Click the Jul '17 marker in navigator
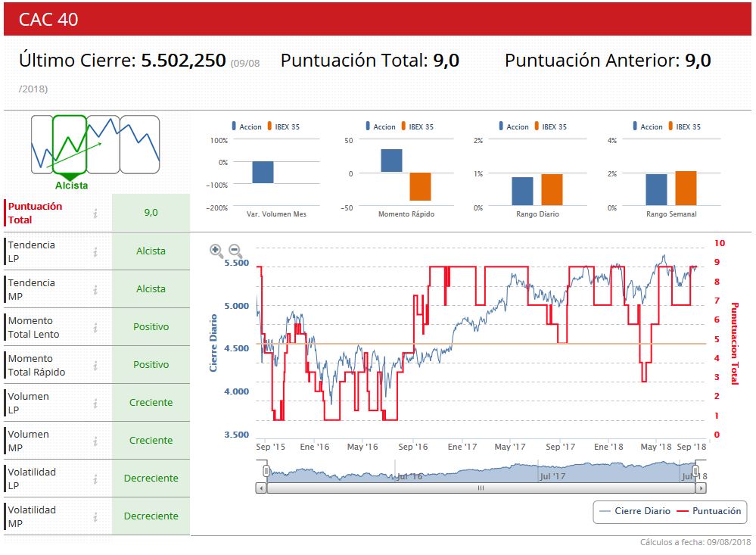756x555 pixels. tap(552, 476)
